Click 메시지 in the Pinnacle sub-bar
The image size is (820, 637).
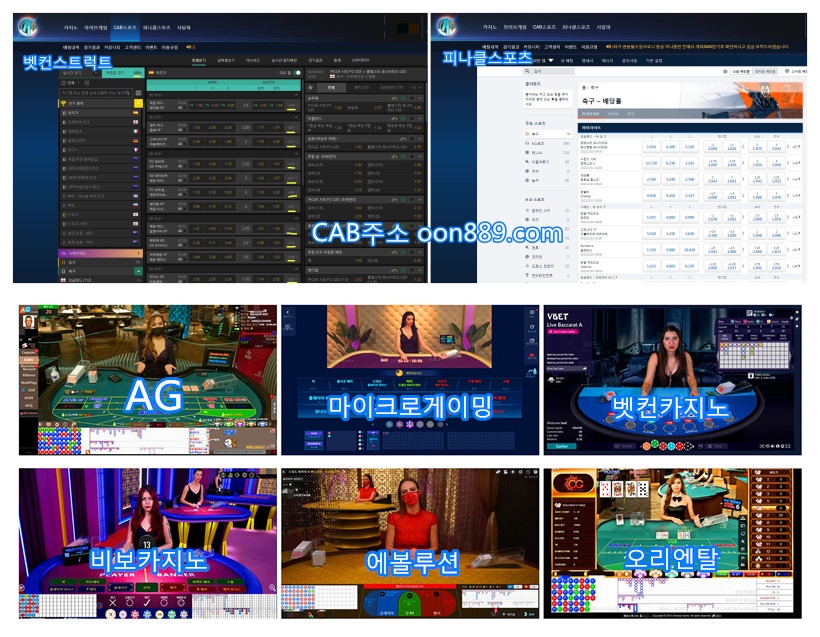607,61
